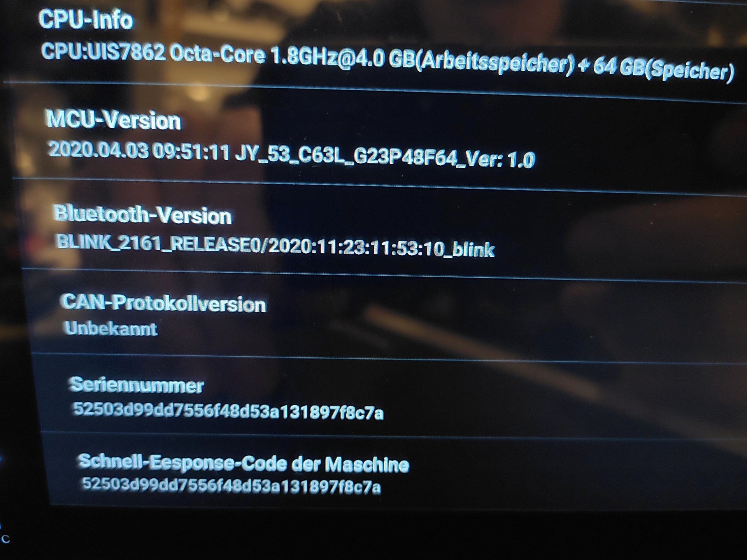Open the CPU-Info entry
The height and width of the screenshot is (560, 747).
86,19
